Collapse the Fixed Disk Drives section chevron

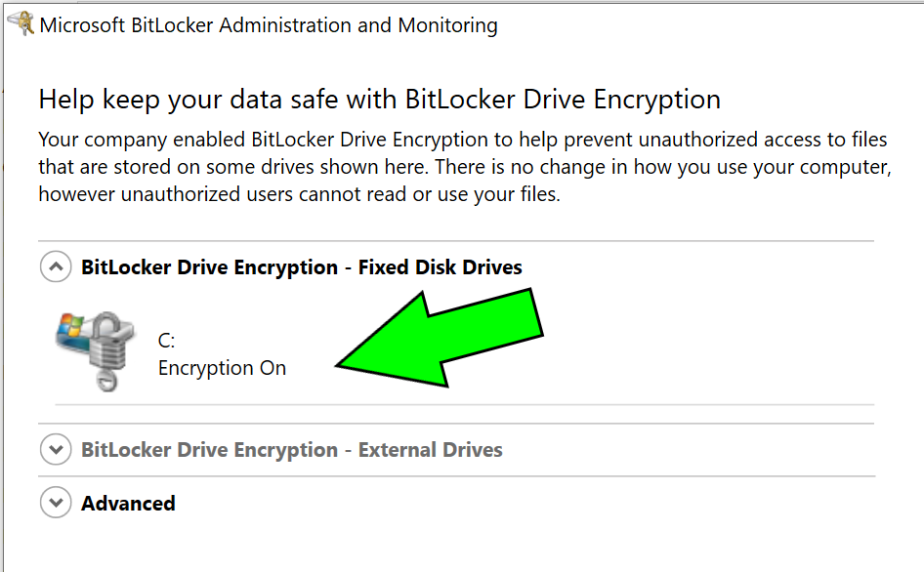(56, 266)
